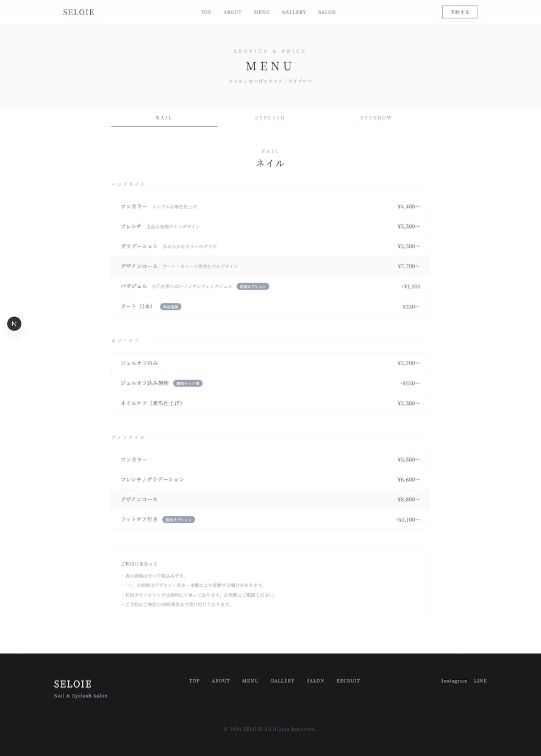Open the 予約する reservation button
Image resolution: width=541 pixels, height=756 pixels.
tap(460, 12)
